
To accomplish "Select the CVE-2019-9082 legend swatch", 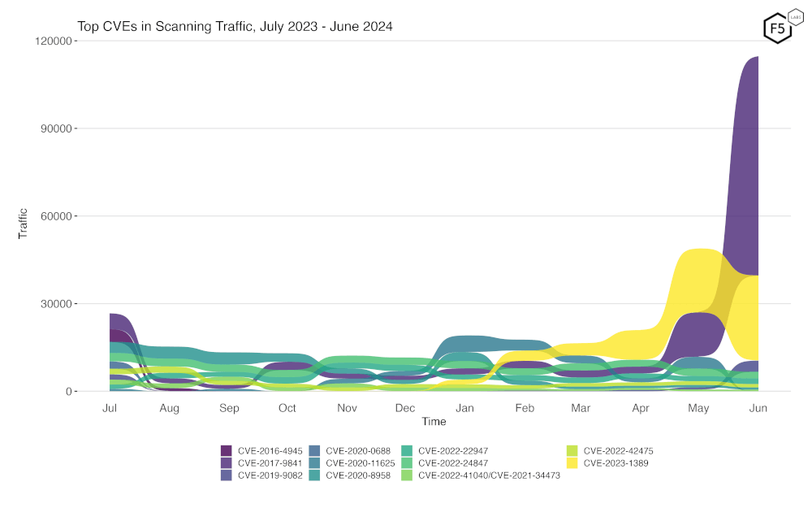I will tap(227, 475).
